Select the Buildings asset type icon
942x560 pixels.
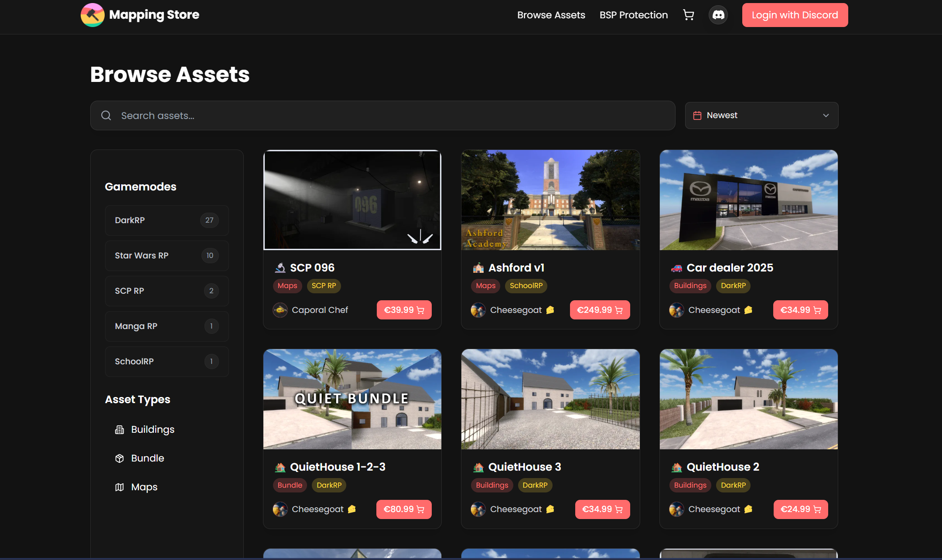click(x=119, y=430)
